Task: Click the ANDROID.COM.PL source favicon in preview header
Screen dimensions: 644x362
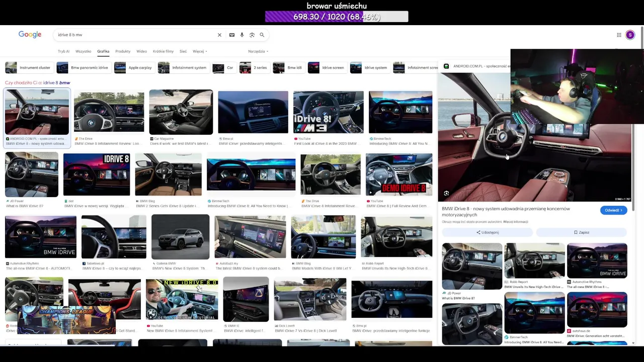Action: coord(446,66)
